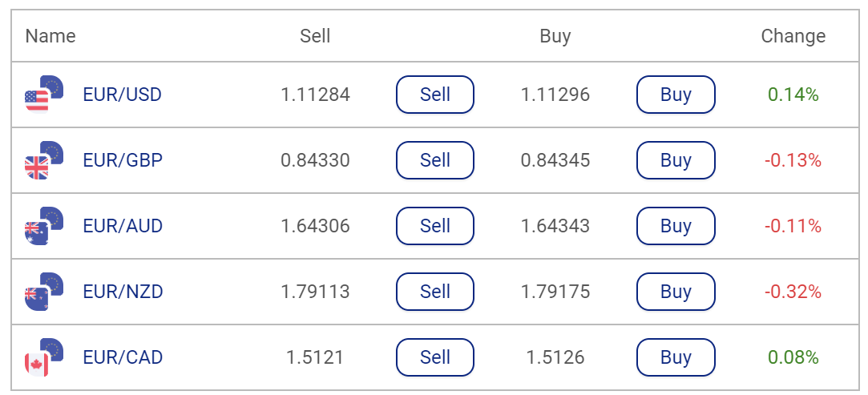Buy the EUR/GBP pair
The image size is (868, 395).
(676, 160)
